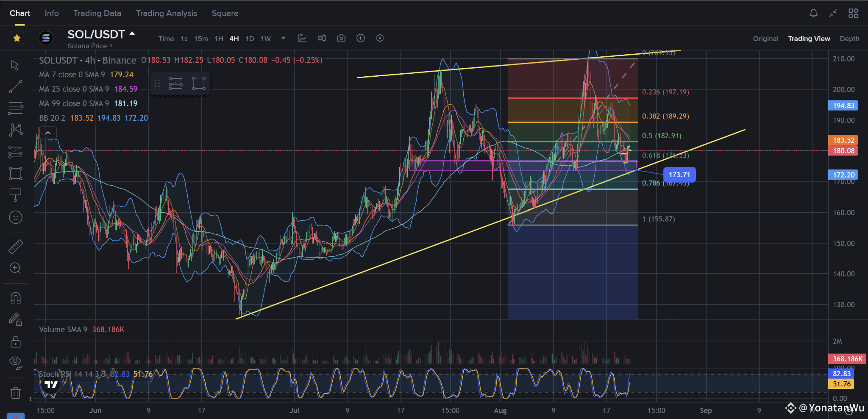Image resolution: width=868 pixels, height=419 pixels.
Task: Open the emoji sticker tool
Action: (16, 217)
